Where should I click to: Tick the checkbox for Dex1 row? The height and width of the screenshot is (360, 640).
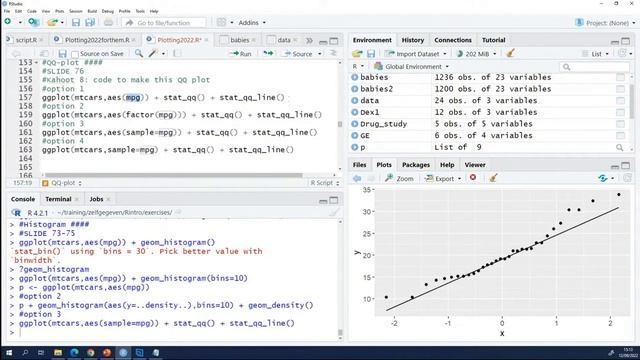620,112
